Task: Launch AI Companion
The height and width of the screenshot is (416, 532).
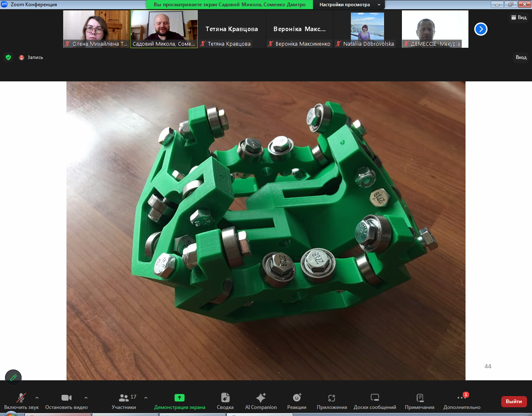Action: click(261, 398)
